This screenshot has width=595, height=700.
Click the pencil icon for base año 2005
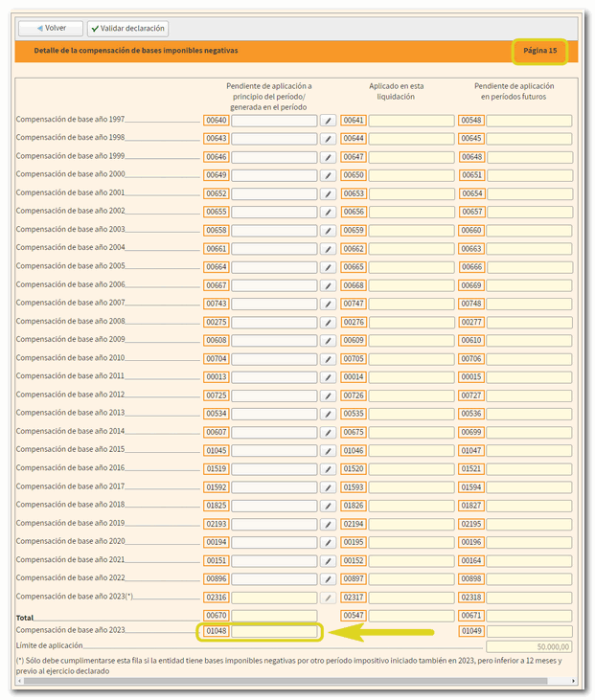pos(328,267)
